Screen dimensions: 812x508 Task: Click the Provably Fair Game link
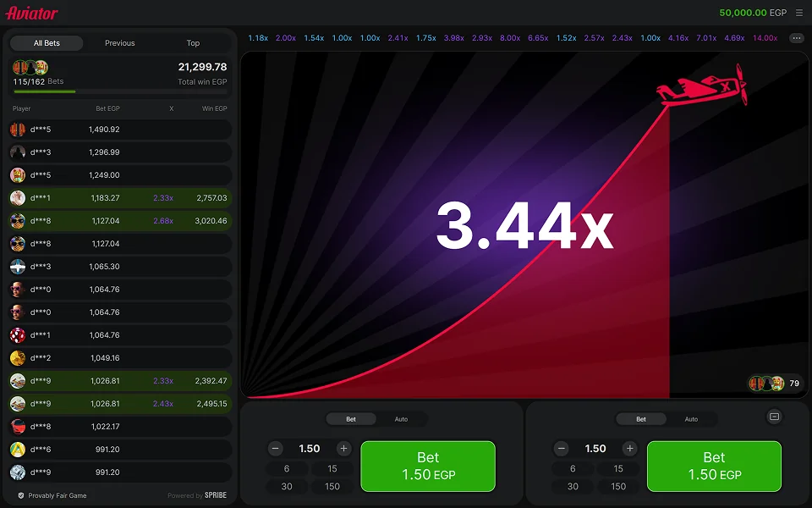tap(58, 495)
